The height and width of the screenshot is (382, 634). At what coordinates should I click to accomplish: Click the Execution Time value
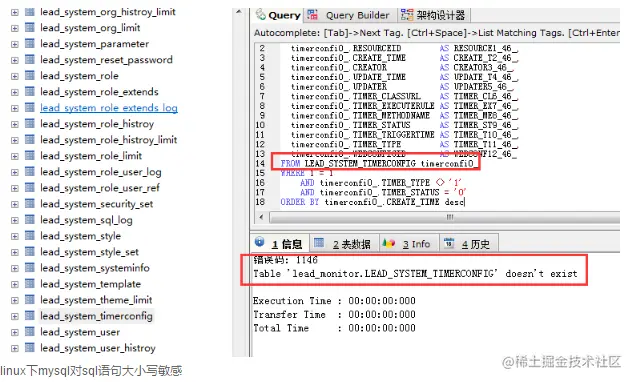382,301
